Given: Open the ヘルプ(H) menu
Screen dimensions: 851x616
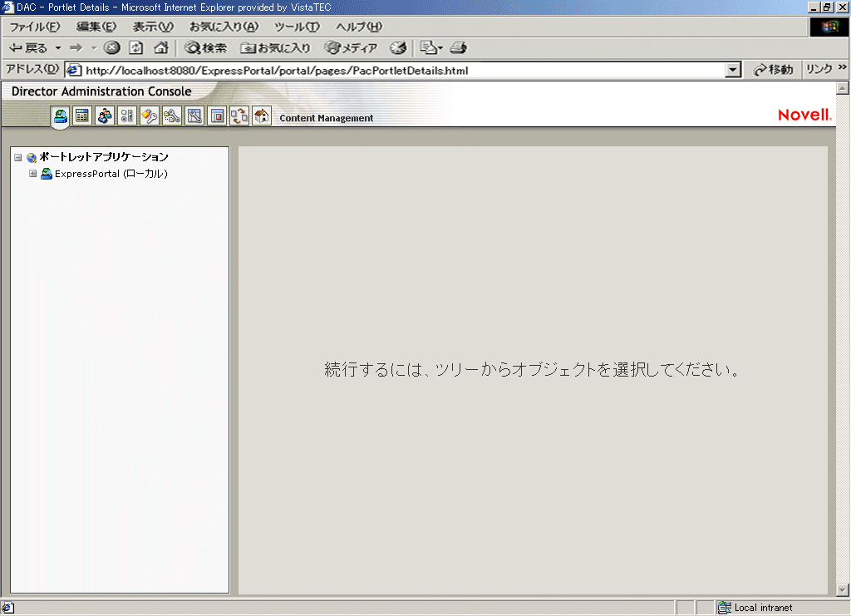Looking at the screenshot, I should (x=359, y=27).
